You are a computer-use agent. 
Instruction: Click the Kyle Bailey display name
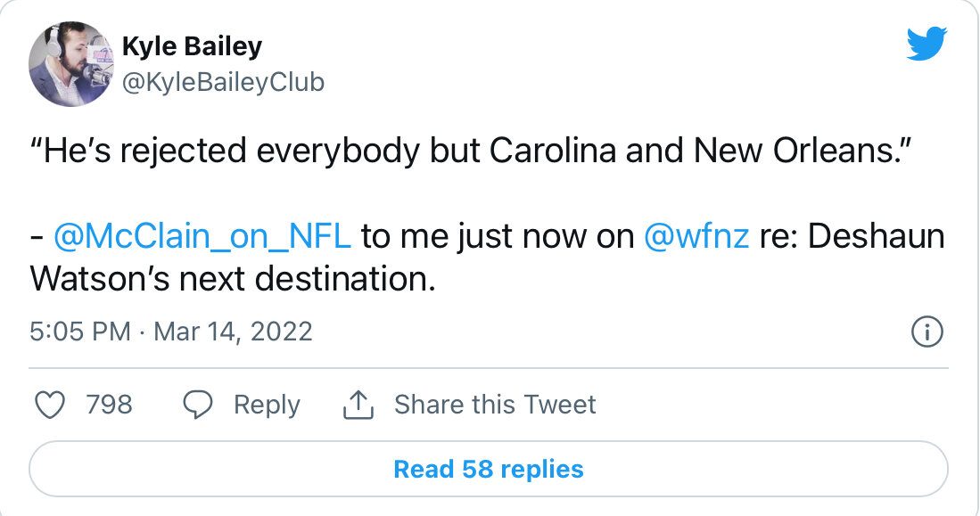point(192,45)
